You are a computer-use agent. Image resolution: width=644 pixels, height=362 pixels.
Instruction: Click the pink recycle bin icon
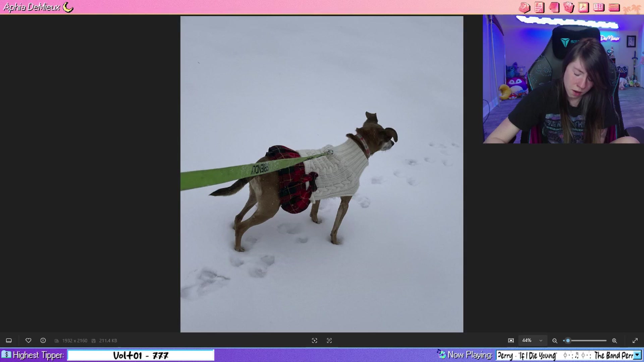click(x=569, y=7)
